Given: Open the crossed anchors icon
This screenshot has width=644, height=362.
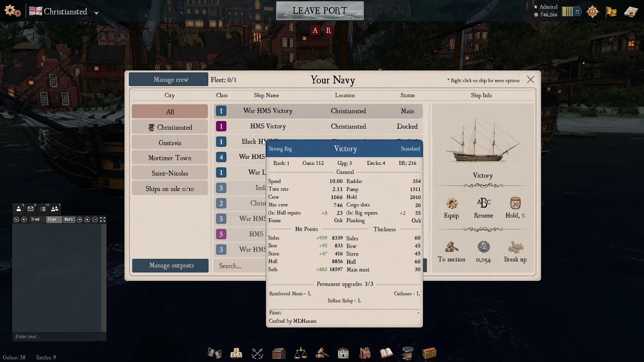Looking at the screenshot, I should (258, 353).
